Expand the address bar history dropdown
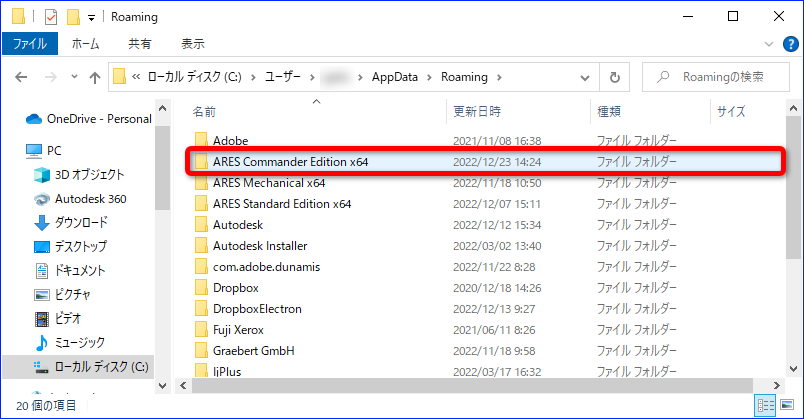The width and height of the screenshot is (804, 419). (x=585, y=77)
